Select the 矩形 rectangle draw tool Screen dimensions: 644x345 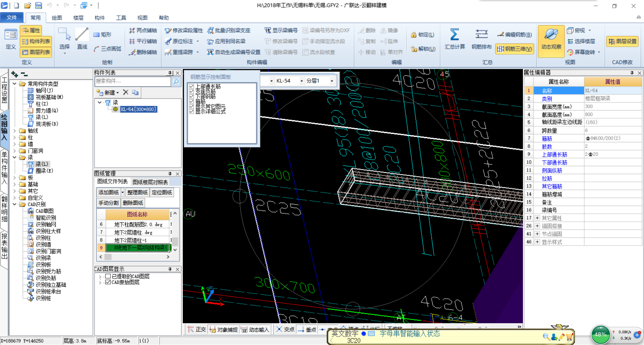(x=103, y=34)
